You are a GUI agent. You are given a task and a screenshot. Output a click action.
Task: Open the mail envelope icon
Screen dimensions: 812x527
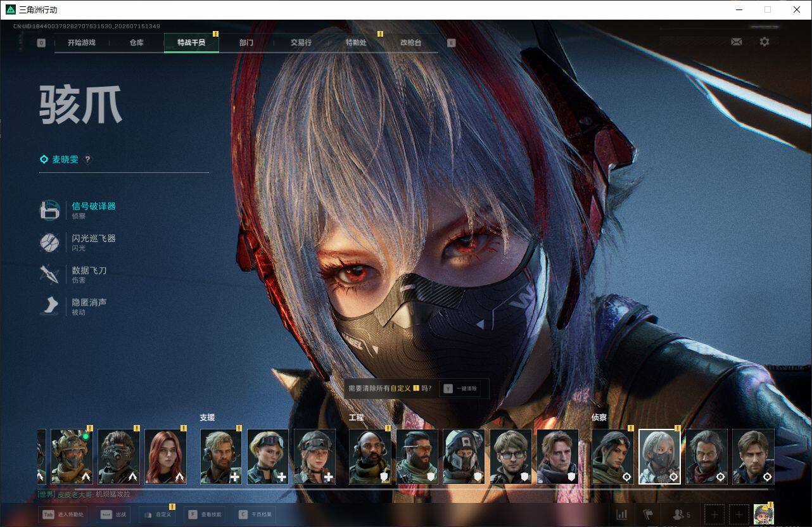click(x=736, y=42)
